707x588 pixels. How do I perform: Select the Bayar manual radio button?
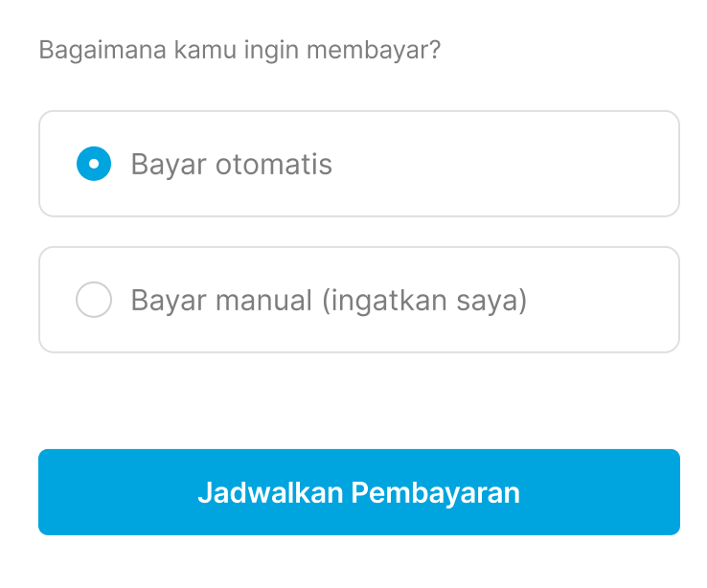tap(94, 300)
